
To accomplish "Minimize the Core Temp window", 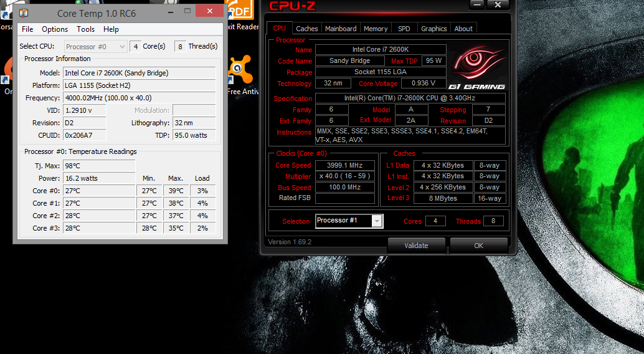I will pyautogui.click(x=171, y=11).
